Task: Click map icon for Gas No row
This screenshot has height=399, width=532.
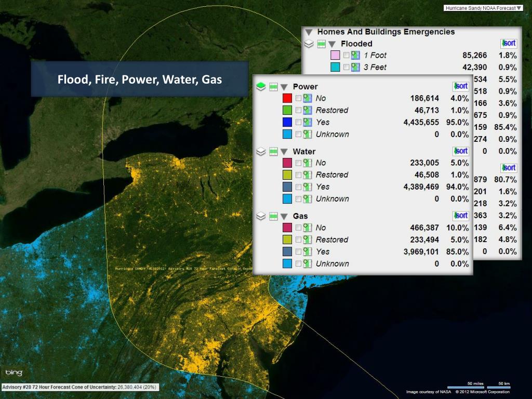Action: pyautogui.click(x=308, y=228)
